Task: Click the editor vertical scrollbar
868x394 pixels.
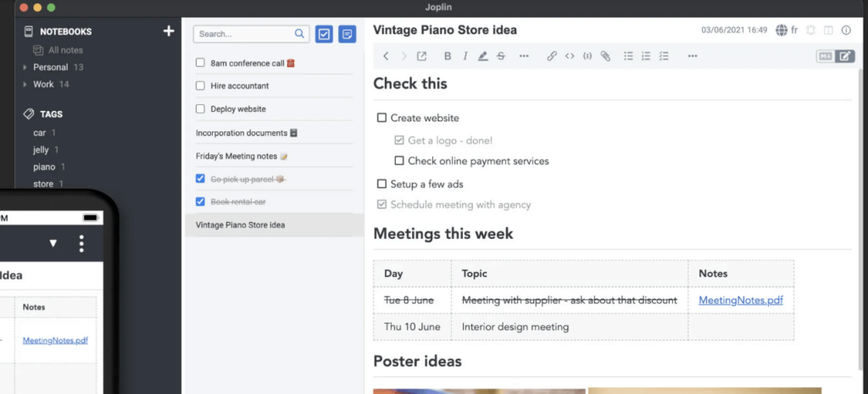Action: [860, 221]
